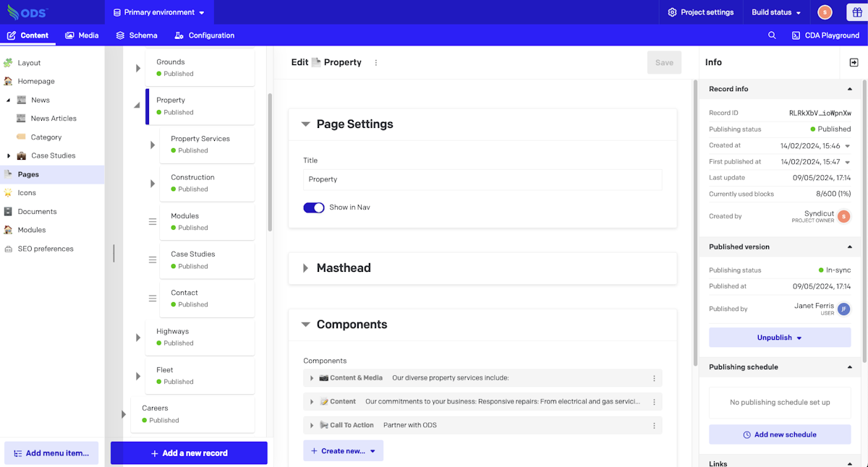Click the SEO preferences sidebar icon
This screenshot has height=467, width=868.
[x=8, y=249]
